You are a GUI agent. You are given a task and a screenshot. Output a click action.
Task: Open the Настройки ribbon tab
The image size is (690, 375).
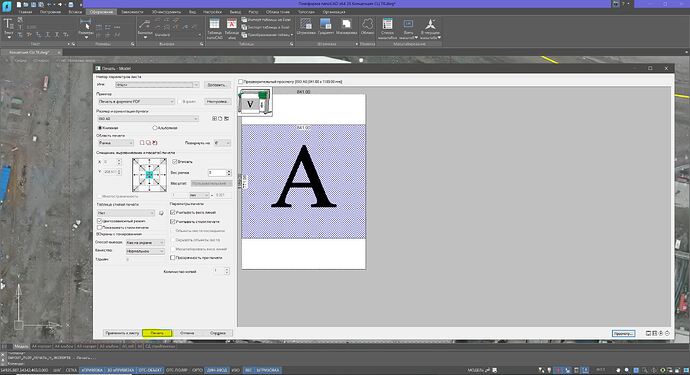213,12
